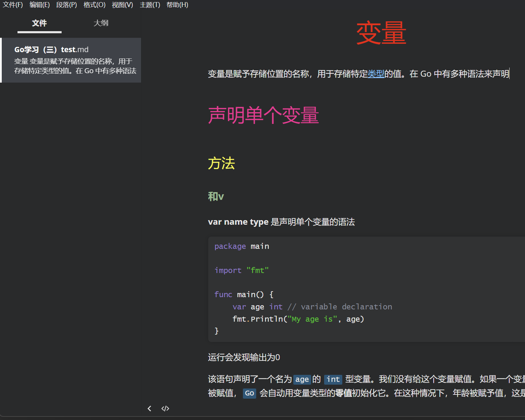Follow the 类型 hyperlink in the paragraph
The image size is (525, 420).
pyautogui.click(x=376, y=74)
